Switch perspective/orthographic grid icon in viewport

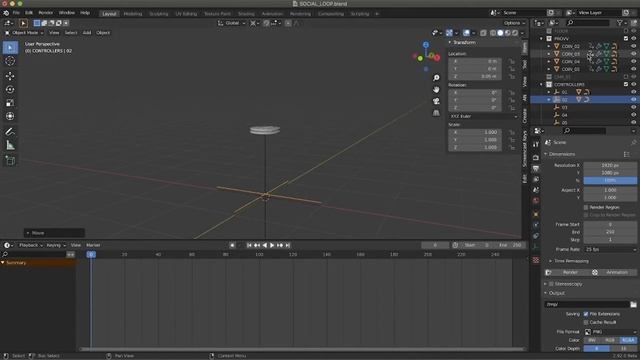[436, 113]
